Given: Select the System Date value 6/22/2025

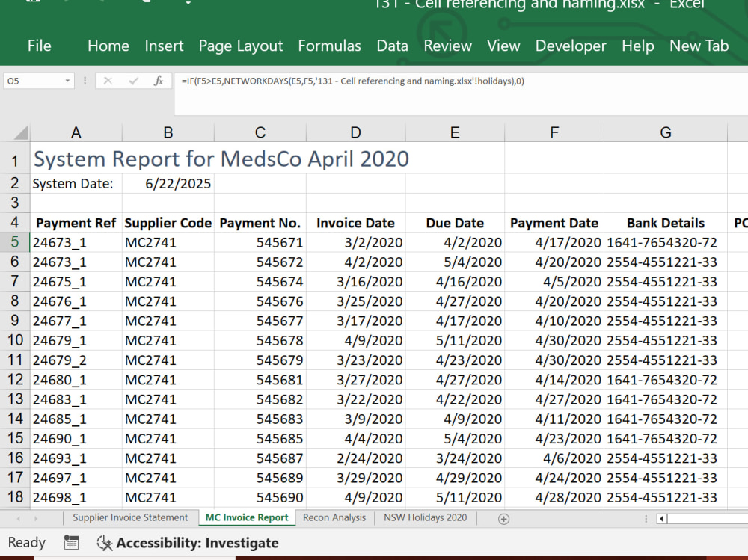Looking at the screenshot, I should coord(168,184).
